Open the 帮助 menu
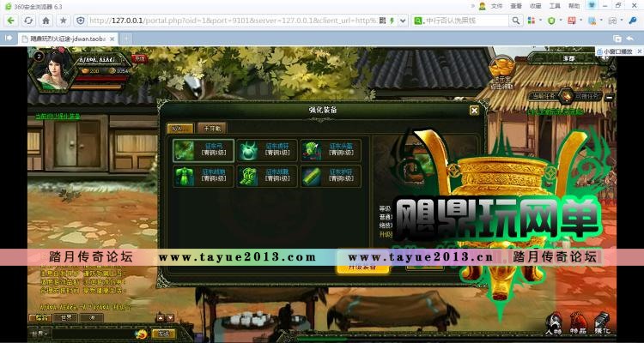644x343 pixels. pyautogui.click(x=574, y=6)
